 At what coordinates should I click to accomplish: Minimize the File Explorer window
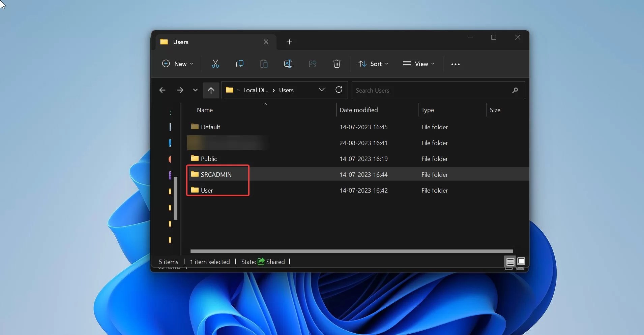pyautogui.click(x=471, y=37)
